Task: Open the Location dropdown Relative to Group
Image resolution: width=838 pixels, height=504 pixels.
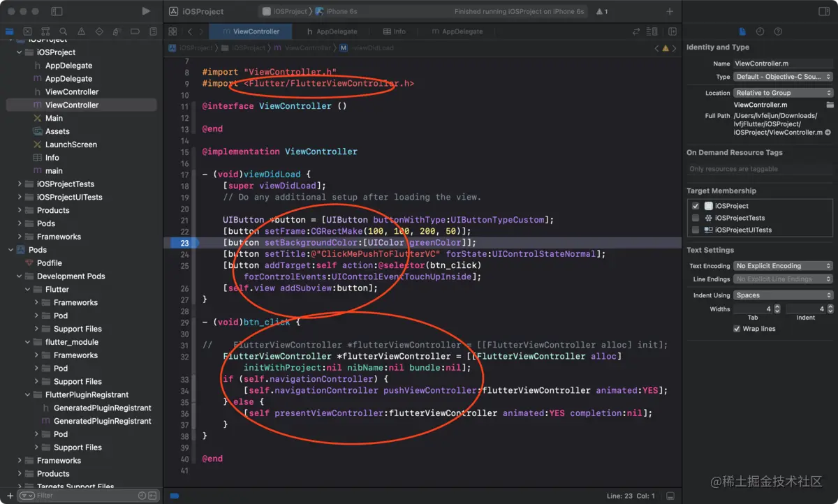Action: point(783,93)
